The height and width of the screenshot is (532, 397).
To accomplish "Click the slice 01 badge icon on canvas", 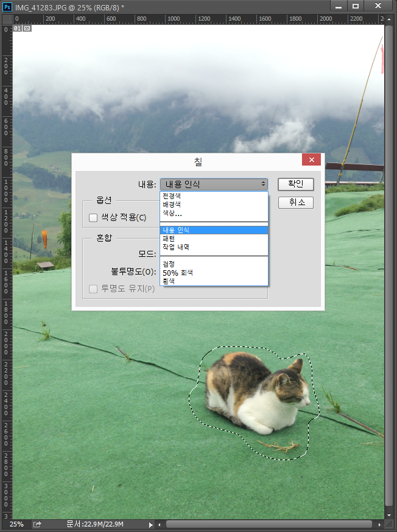I will click(x=23, y=29).
